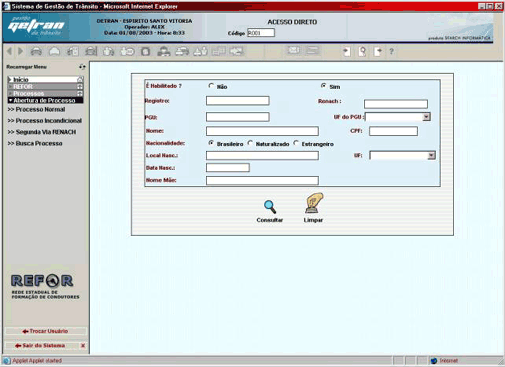Click the Recarregar Menu refresh icon
Screen dimensions: 505x367
(x=82, y=67)
